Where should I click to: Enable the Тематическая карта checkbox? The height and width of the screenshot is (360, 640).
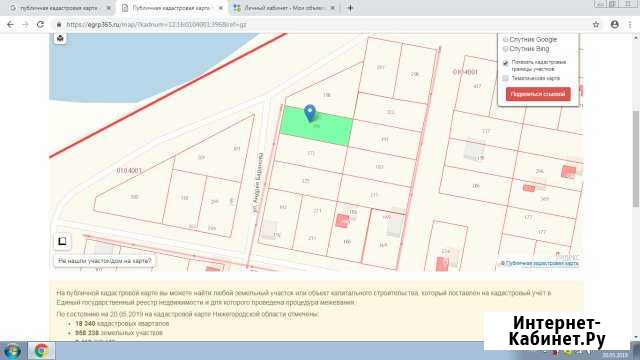(x=505, y=78)
